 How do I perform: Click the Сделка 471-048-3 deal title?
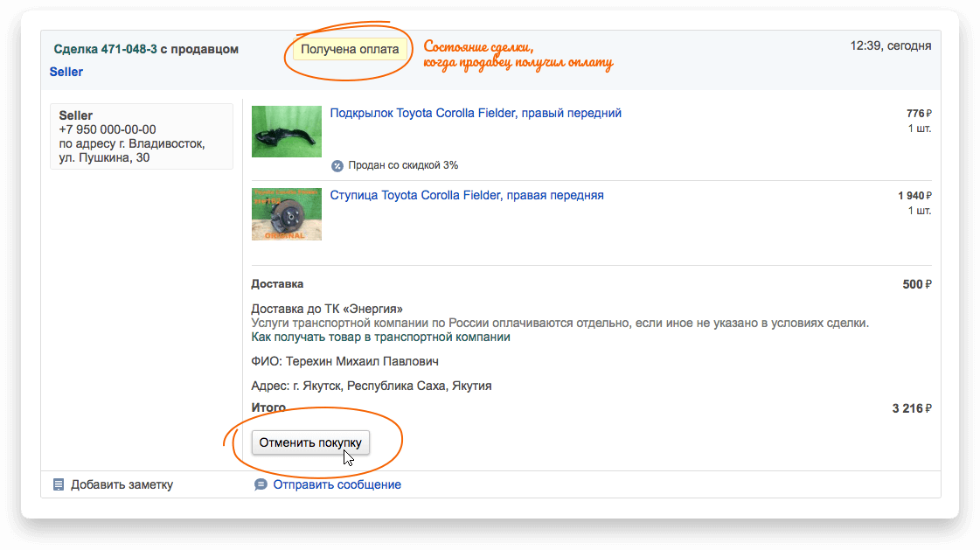pyautogui.click(x=146, y=50)
